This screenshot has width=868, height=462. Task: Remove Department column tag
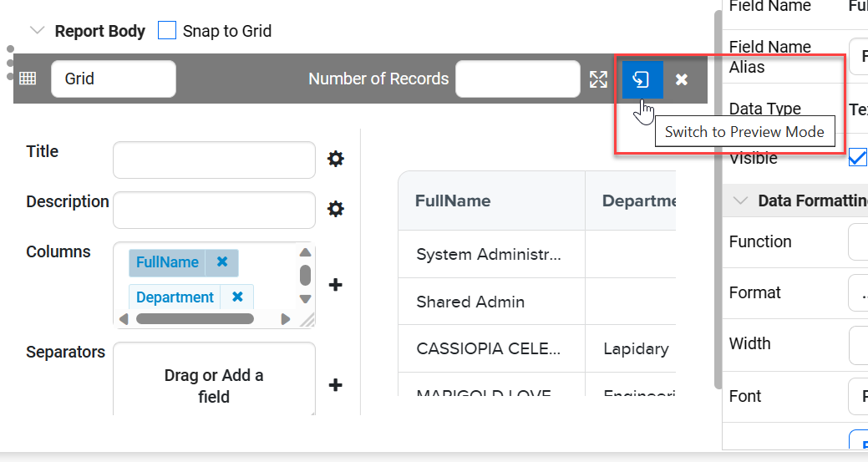(x=237, y=297)
